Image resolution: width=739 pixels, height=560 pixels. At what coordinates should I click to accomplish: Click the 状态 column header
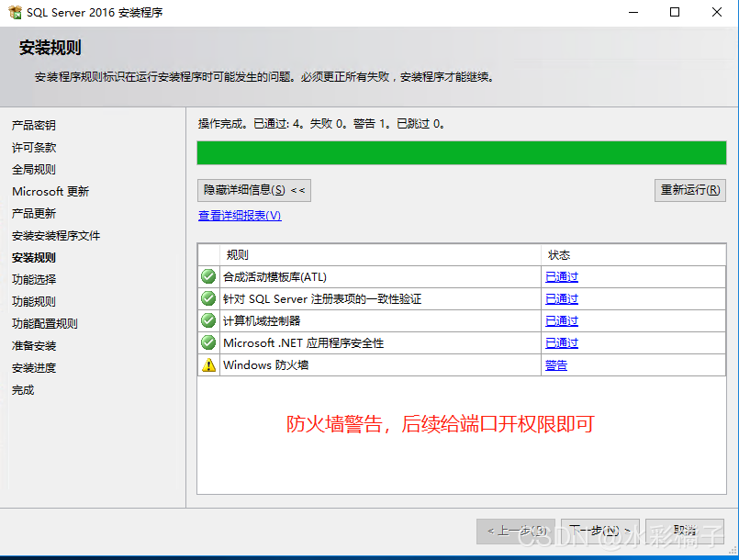pos(633,255)
